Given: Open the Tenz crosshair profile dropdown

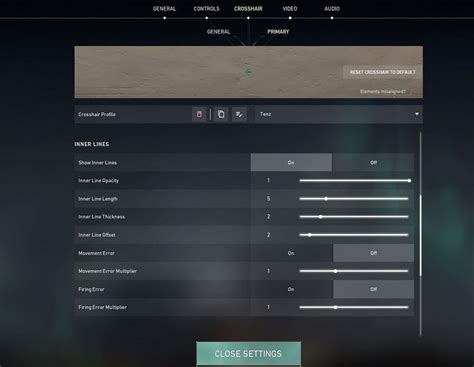Looking at the screenshot, I should [339, 114].
